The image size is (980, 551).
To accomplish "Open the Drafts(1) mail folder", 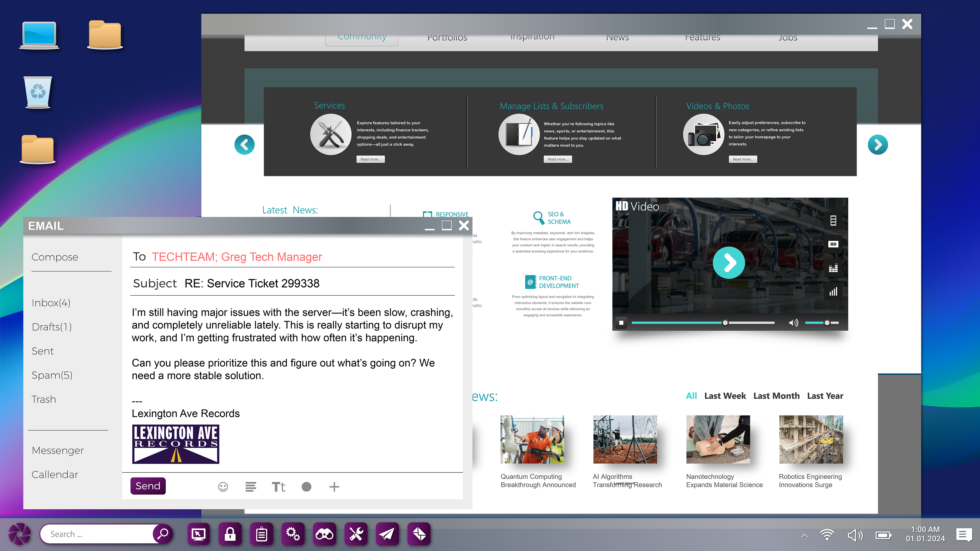I will (52, 327).
